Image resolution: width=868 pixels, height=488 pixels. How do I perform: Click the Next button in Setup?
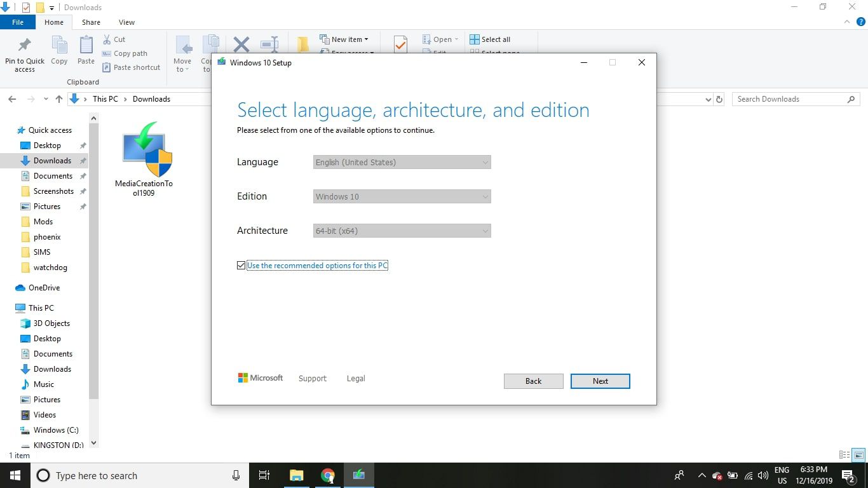[x=600, y=381]
